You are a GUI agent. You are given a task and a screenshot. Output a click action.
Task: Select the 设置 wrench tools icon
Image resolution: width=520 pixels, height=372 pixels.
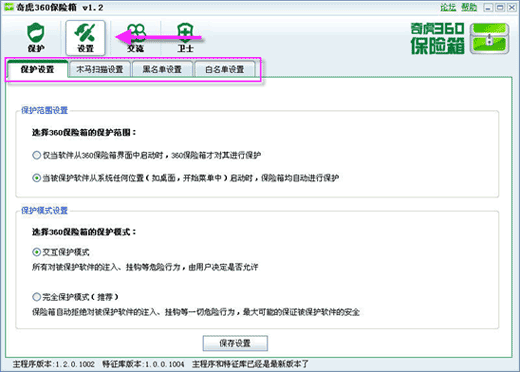tap(85, 37)
